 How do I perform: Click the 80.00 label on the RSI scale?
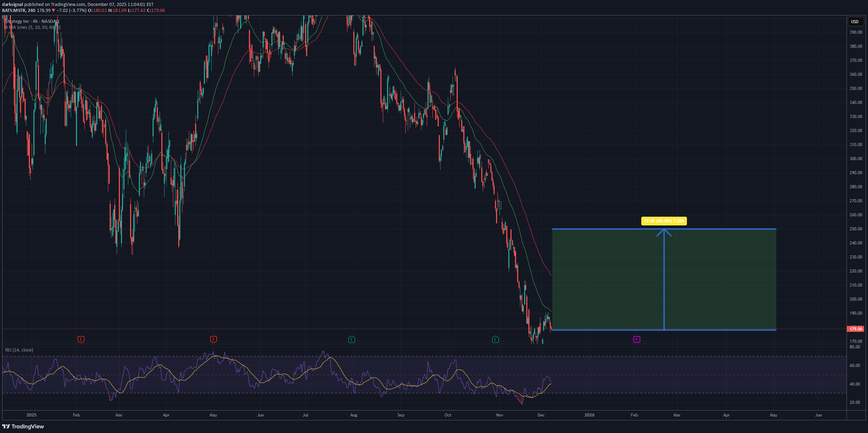click(x=855, y=347)
